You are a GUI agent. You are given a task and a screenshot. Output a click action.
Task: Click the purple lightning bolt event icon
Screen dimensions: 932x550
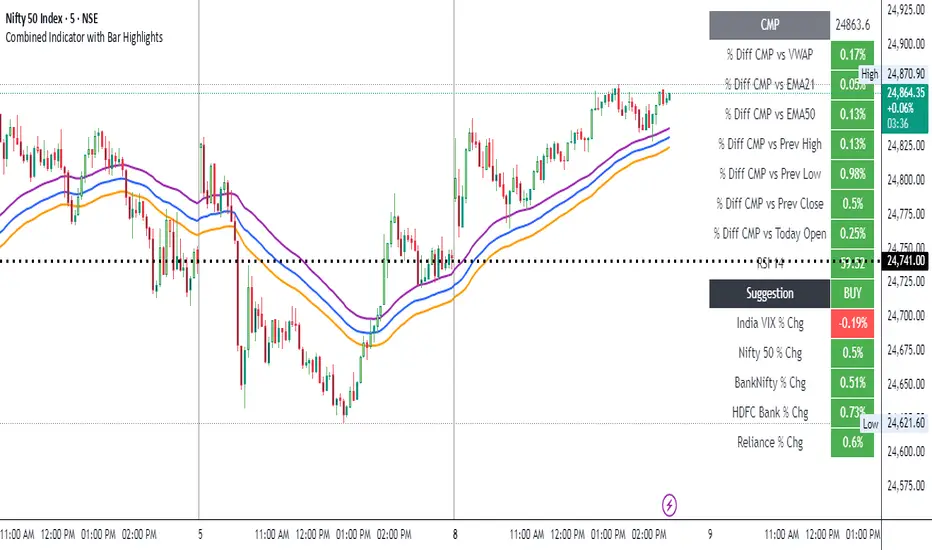click(670, 500)
